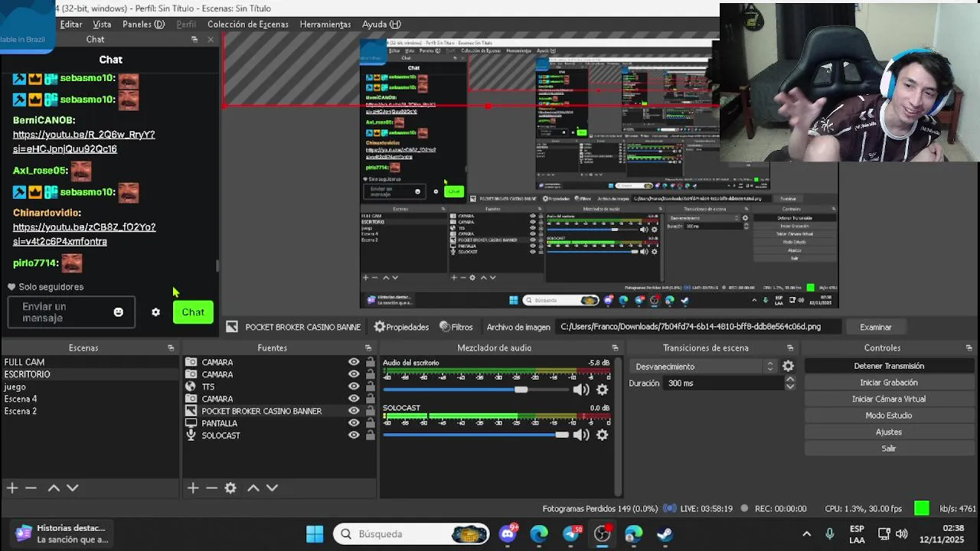The width and height of the screenshot is (980, 551).
Task: Open Discord from the taskbar
Action: tap(508, 533)
